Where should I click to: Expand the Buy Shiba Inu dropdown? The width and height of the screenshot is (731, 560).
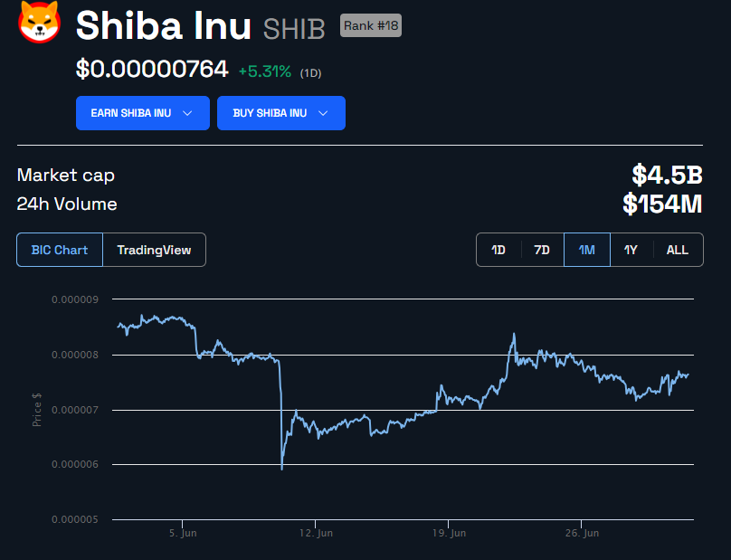pyautogui.click(x=280, y=113)
